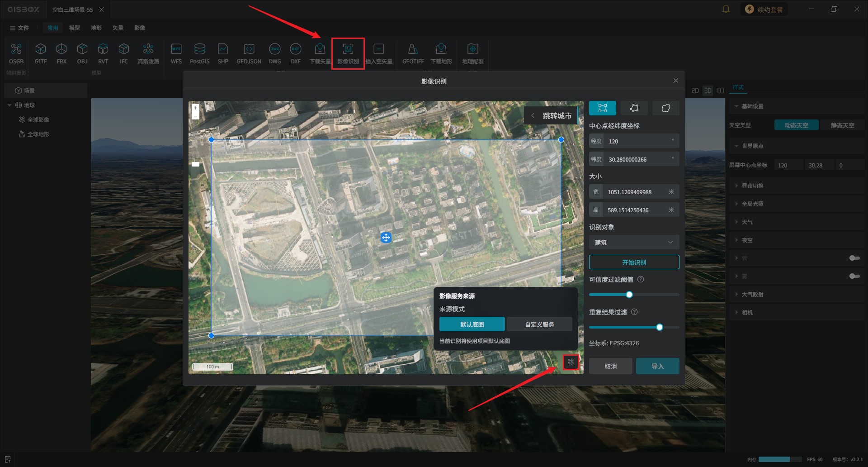Open the 影像识别 tool in toolbar
868x467 pixels.
click(x=348, y=53)
